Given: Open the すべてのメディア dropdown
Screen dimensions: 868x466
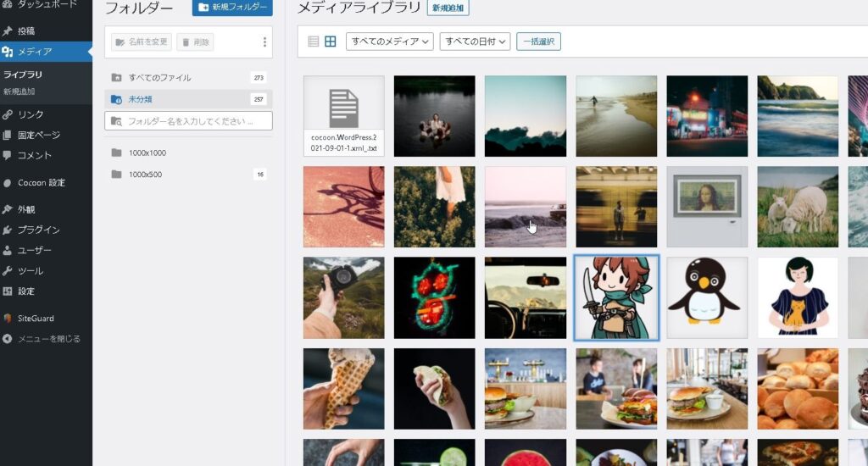Looking at the screenshot, I should coord(390,42).
